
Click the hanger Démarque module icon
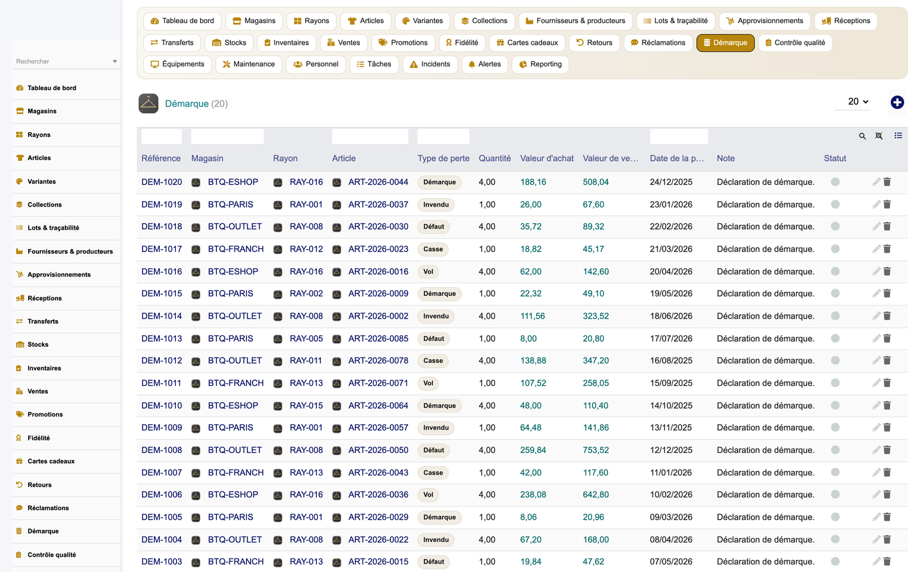148,104
